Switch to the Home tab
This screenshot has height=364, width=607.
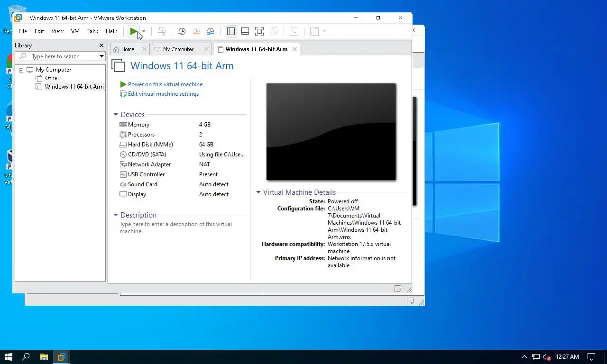[x=128, y=49]
